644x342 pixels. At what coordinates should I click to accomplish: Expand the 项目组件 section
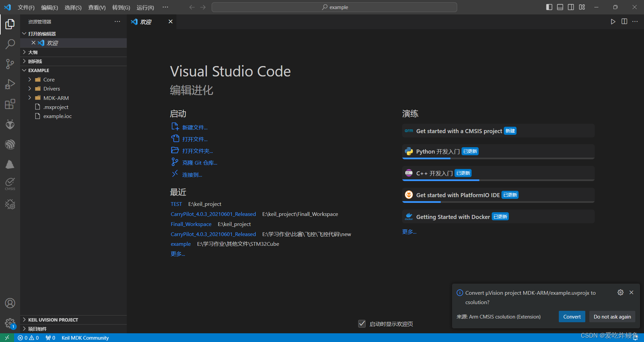[73, 329]
